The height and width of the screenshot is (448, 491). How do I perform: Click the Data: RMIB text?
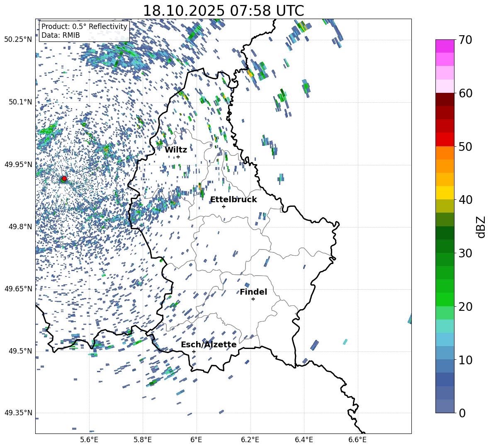pos(61,35)
